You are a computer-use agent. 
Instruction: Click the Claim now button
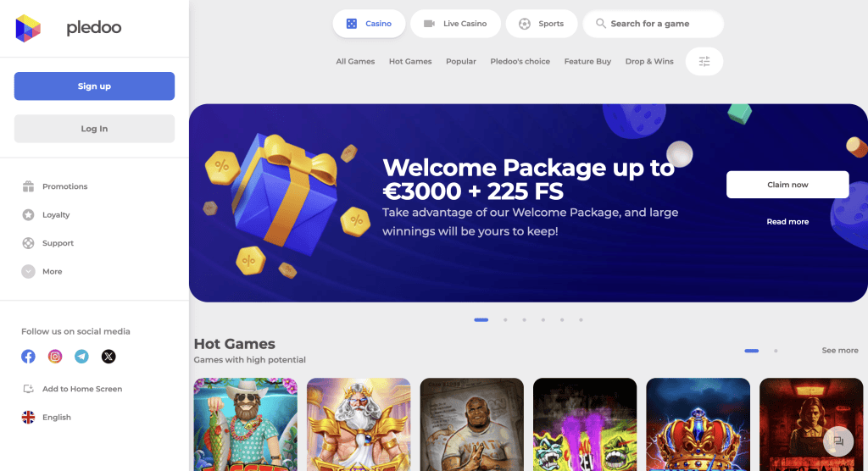(787, 185)
